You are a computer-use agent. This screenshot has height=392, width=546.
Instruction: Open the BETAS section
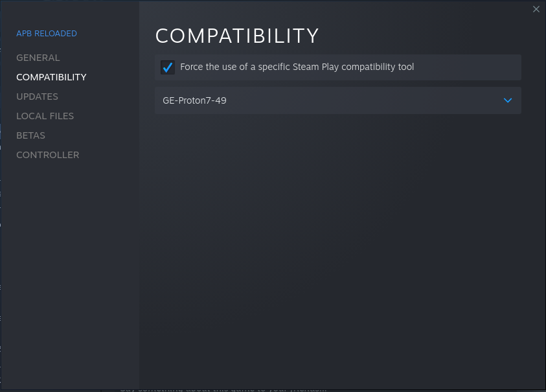click(x=30, y=135)
